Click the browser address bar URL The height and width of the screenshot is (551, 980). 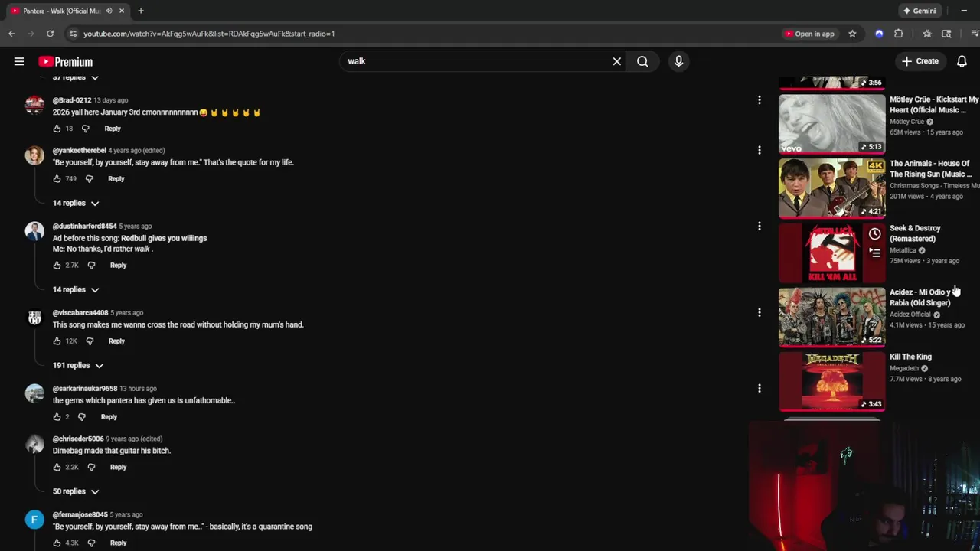209,34
